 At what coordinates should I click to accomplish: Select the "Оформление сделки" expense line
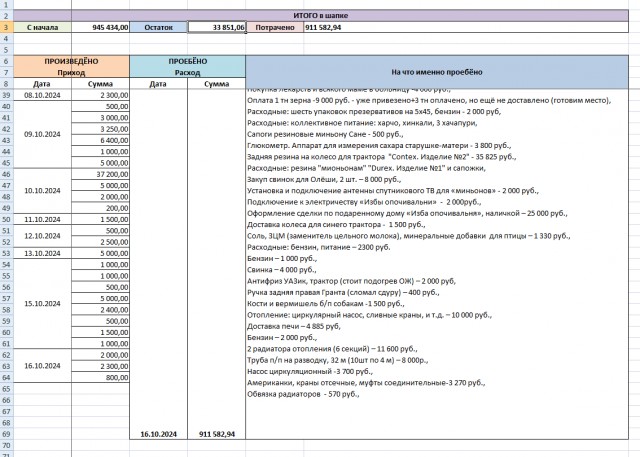click(x=407, y=213)
